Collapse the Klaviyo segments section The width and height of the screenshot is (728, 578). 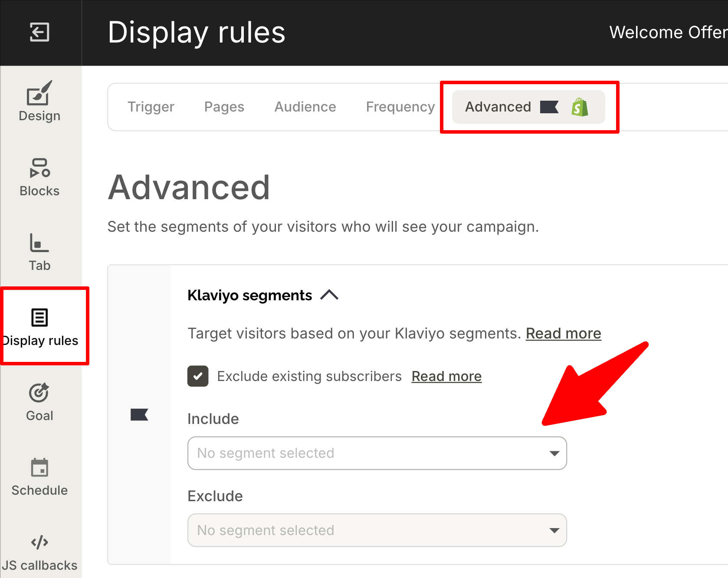point(329,295)
